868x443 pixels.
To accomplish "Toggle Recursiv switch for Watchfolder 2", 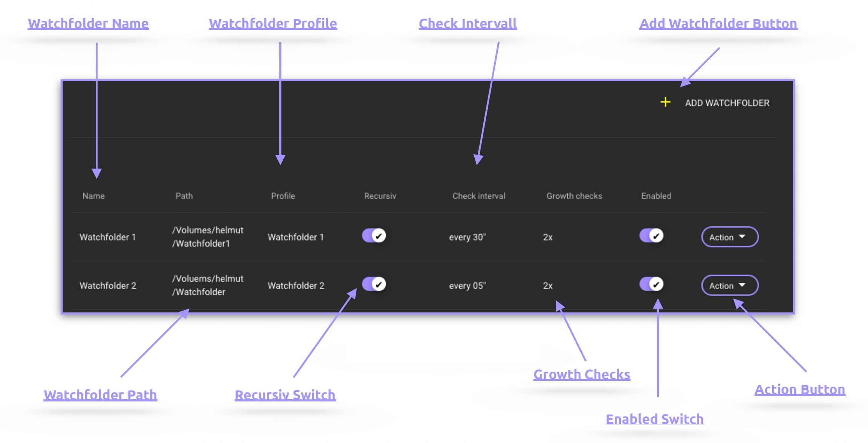I will pyautogui.click(x=374, y=284).
